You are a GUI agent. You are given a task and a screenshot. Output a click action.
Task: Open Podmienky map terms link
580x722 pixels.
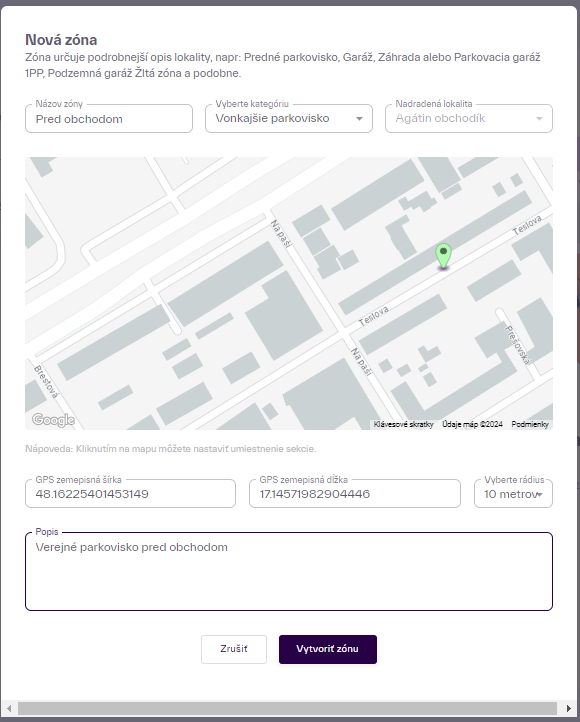(530, 424)
